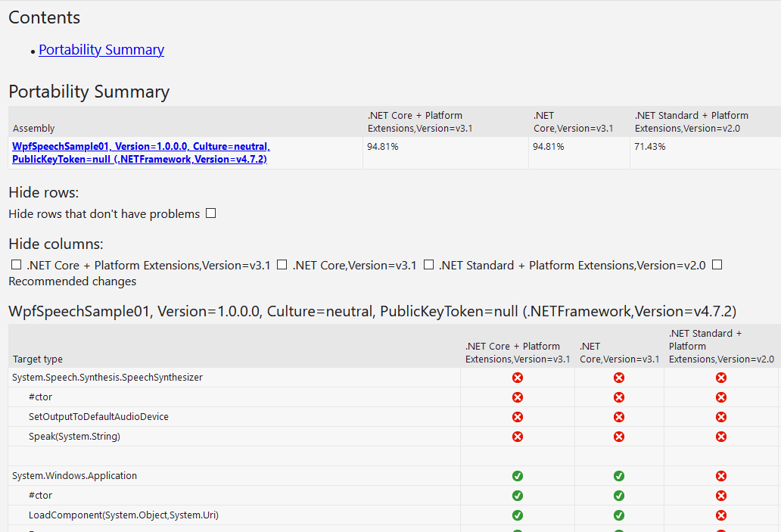Tick hide-column checkbox for .NET Core,Version=v3.1
The image size is (781, 532).
[282, 265]
